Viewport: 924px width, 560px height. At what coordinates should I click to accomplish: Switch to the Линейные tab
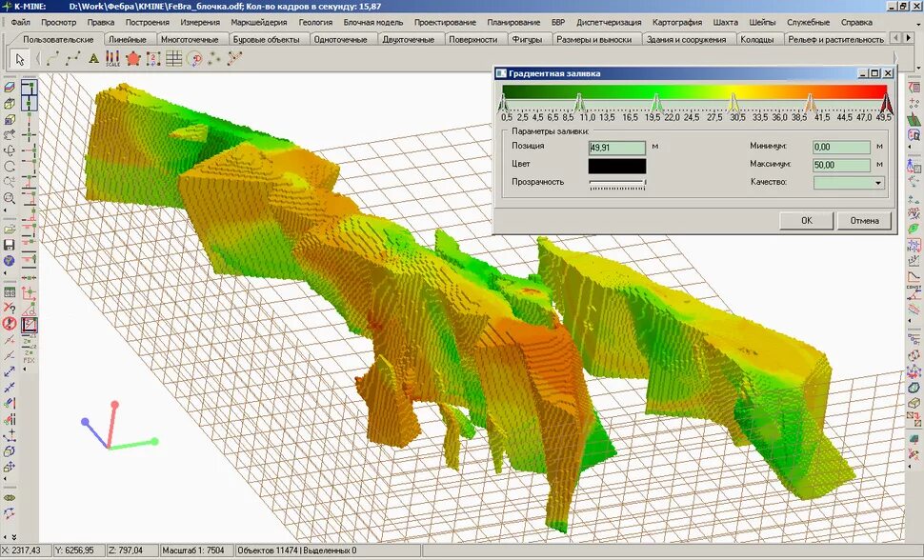(x=128, y=39)
